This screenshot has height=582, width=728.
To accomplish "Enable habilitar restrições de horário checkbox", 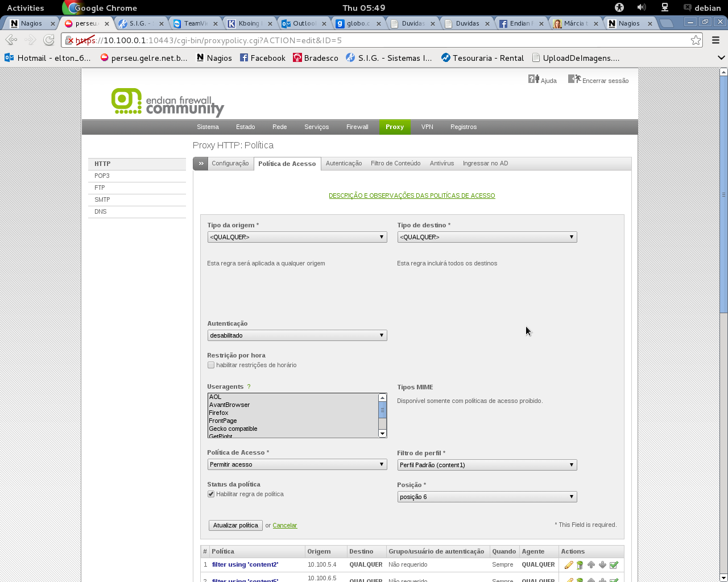I will [211, 365].
